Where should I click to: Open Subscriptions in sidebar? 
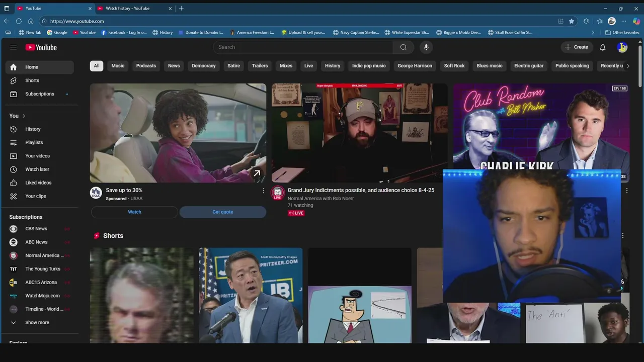pos(40,94)
